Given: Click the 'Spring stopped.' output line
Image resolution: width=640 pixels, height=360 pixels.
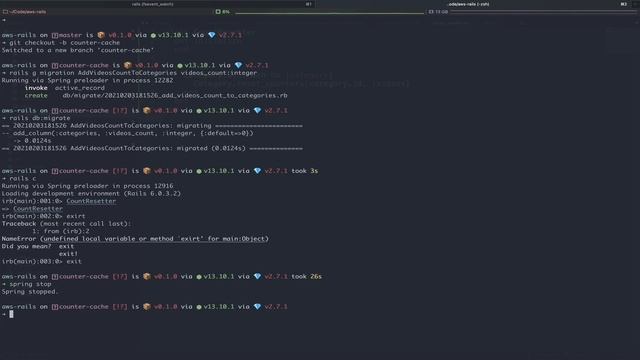Looking at the screenshot, I should [30, 292].
